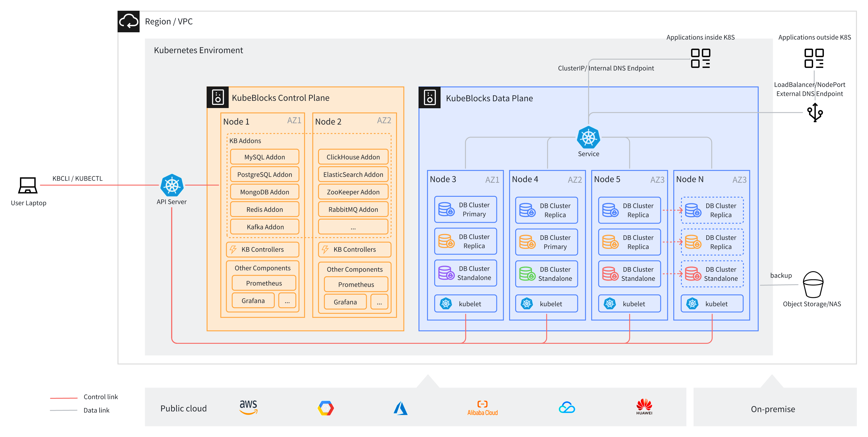This screenshot has width=868, height=437.
Task: Click Node N kubelet icon
Action: tap(692, 304)
